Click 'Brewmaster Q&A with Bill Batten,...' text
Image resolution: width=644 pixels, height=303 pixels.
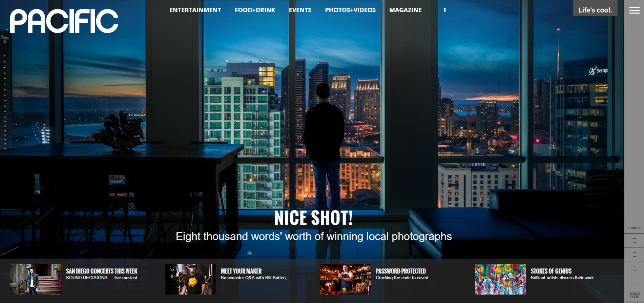click(256, 278)
